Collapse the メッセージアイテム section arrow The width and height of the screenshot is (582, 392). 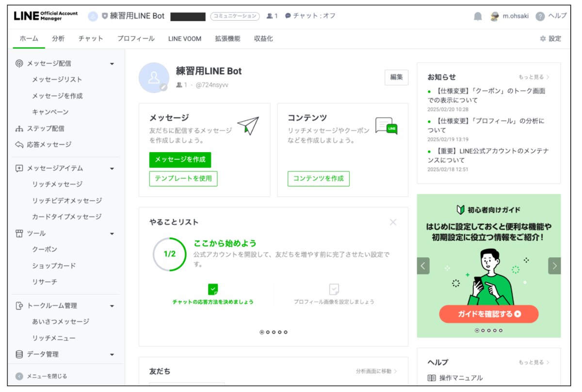tap(112, 169)
